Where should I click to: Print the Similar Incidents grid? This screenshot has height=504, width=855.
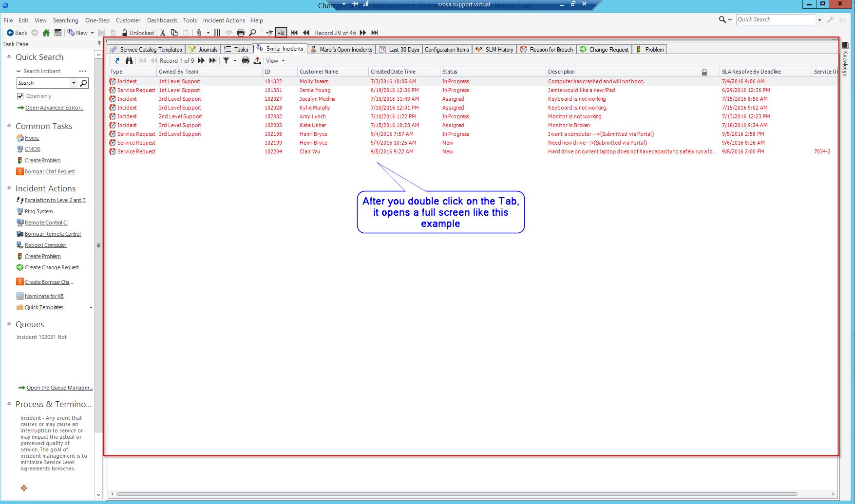click(246, 61)
